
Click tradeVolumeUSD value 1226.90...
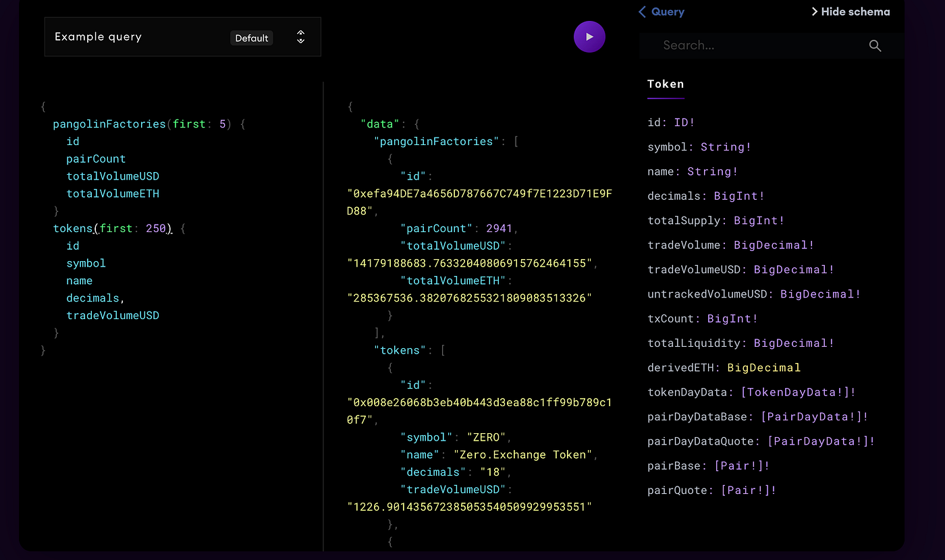pos(469,507)
